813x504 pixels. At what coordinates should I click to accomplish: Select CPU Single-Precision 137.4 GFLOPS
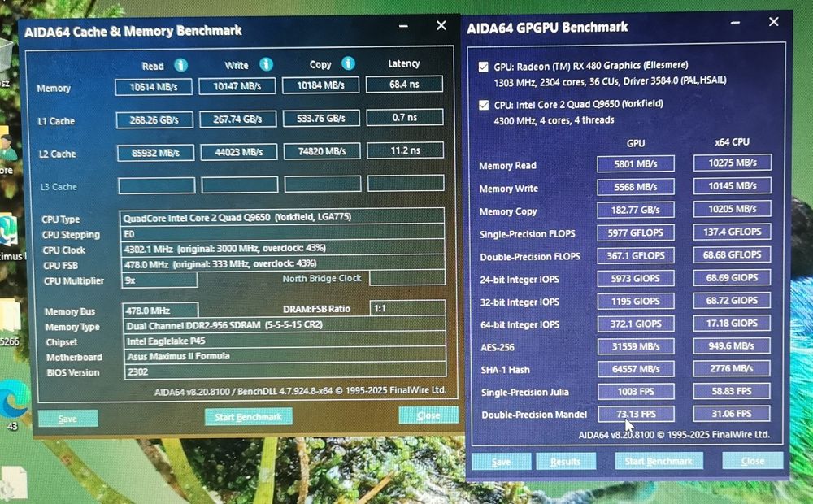pos(733,231)
